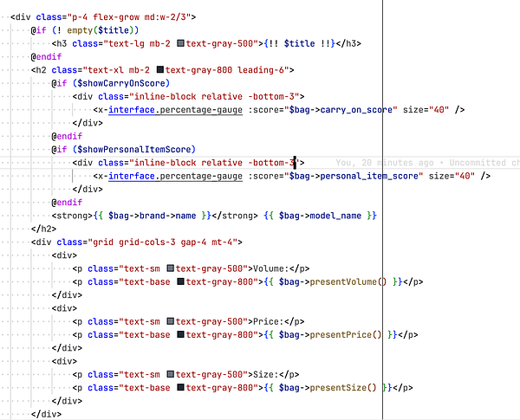Click the opening '<strong>' tag
The height and width of the screenshot is (420, 520).
(72, 216)
